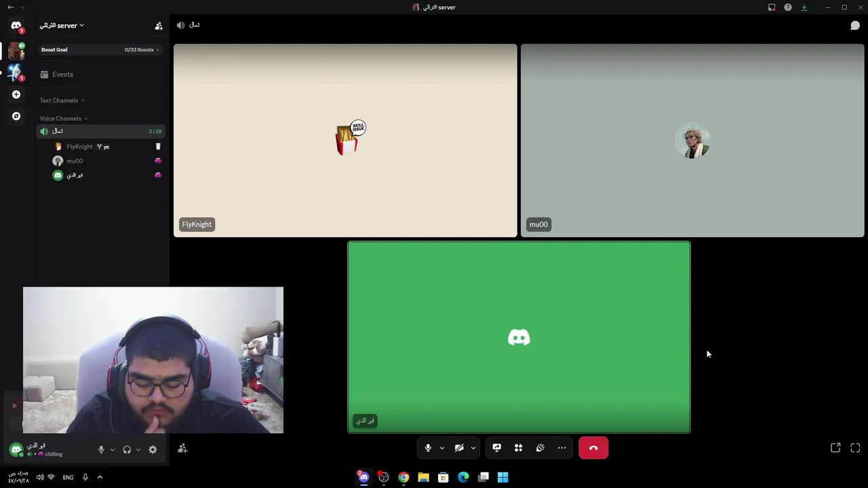
Task: Go forward with the right arrow
Action: (22, 7)
